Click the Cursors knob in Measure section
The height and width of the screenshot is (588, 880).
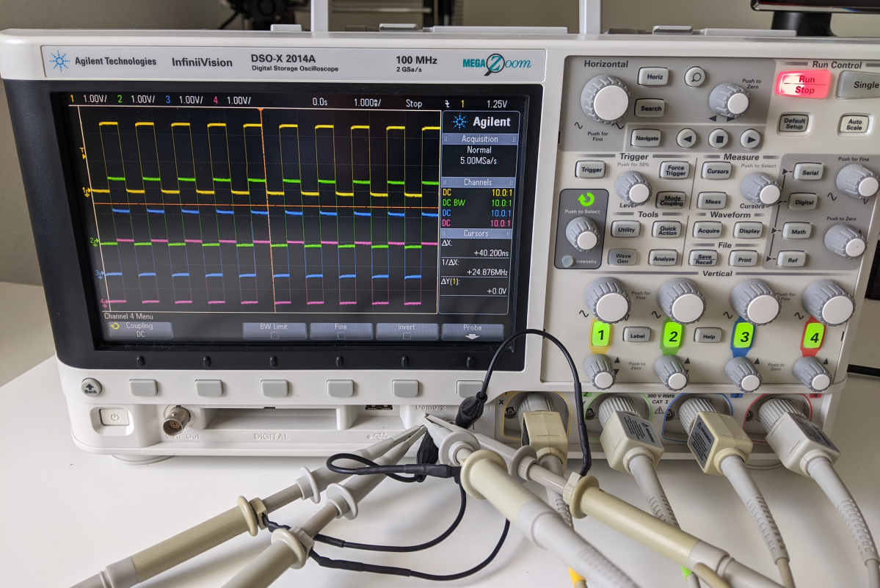click(762, 189)
